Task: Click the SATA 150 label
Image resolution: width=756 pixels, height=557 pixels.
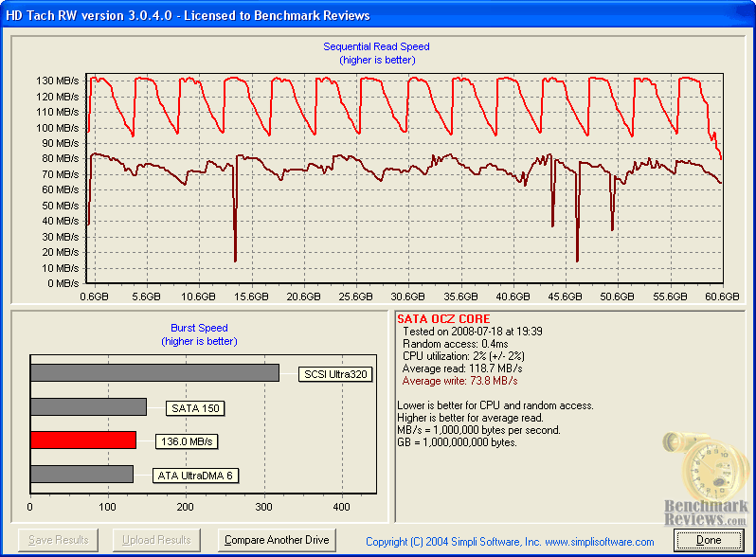Action: tap(197, 408)
